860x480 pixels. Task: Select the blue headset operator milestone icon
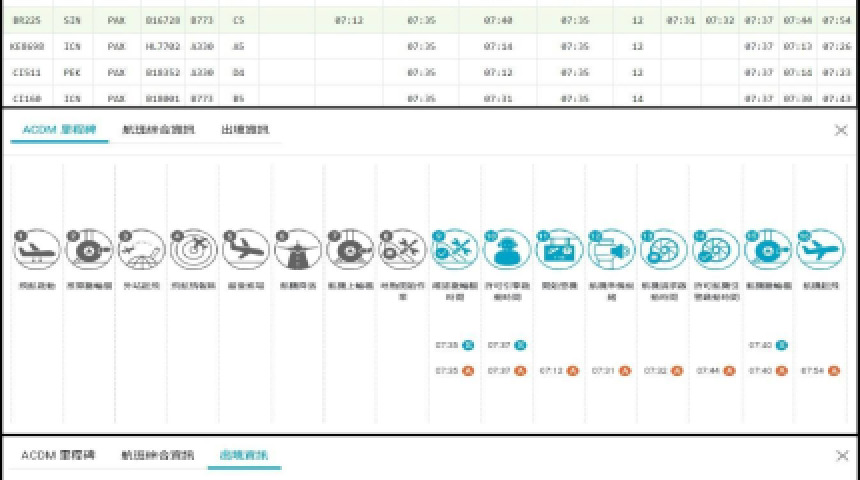click(506, 249)
